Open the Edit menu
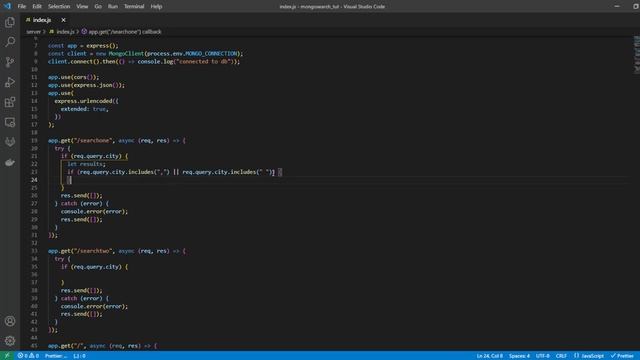The width and height of the screenshot is (640, 360). click(37, 6)
